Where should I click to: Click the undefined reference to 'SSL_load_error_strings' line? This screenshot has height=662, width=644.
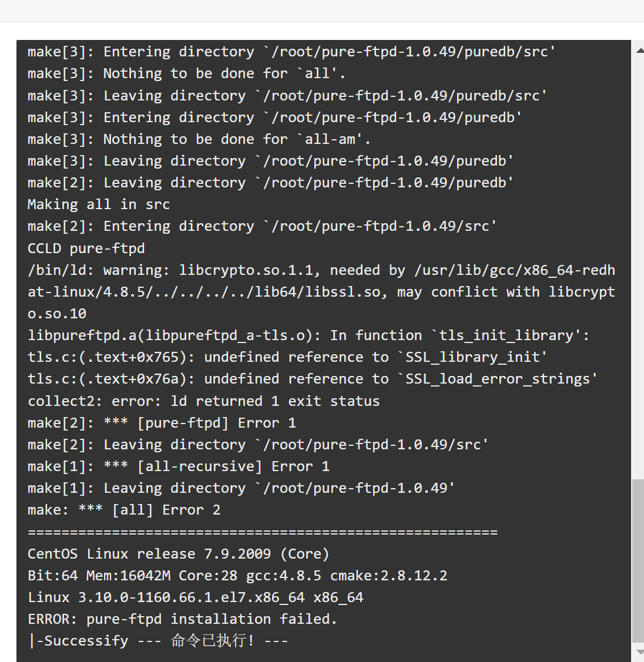pyautogui.click(x=313, y=379)
